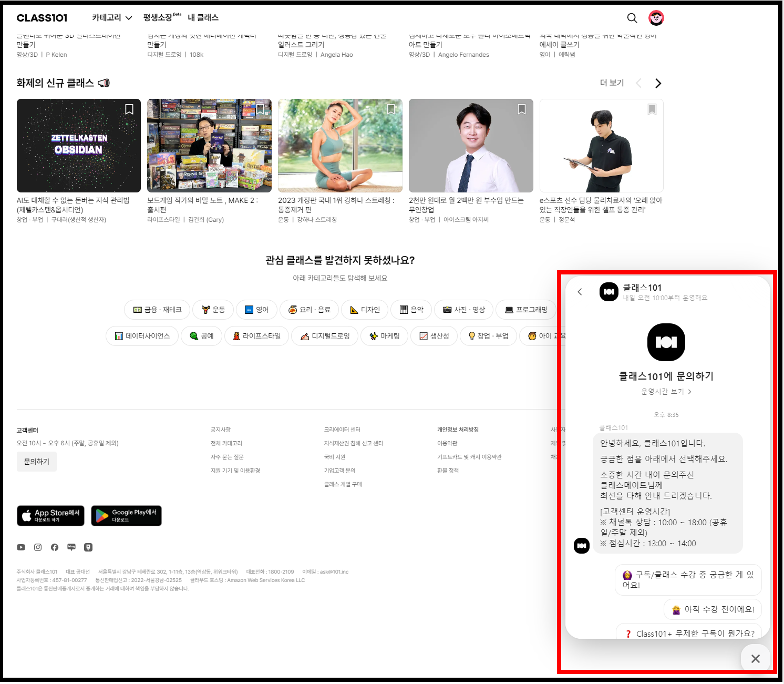784x684 pixels.
Task: Bookmark the 보드게임 작가 class
Action: coord(260,109)
